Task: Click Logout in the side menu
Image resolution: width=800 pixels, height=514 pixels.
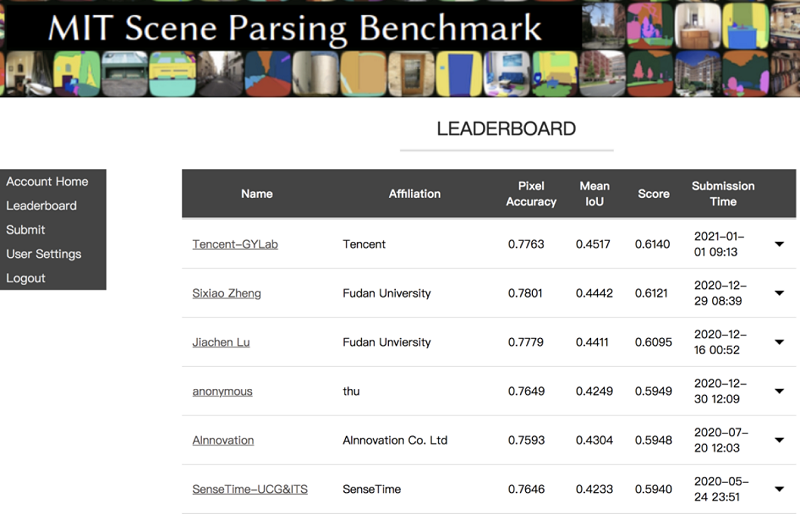Action: 26,278
